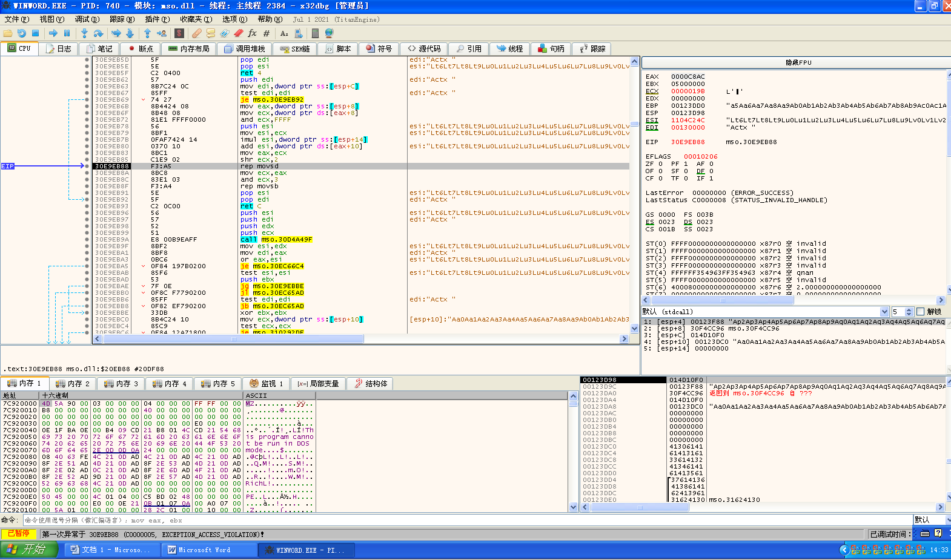Image resolution: width=951 pixels, height=560 pixels.
Task: Open the 默认 (stdcall) calling convention dropdown
Action: (884, 312)
